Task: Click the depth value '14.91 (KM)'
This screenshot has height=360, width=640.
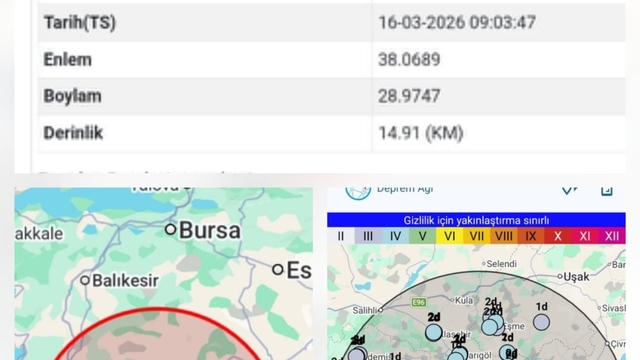Action: [x=421, y=133]
